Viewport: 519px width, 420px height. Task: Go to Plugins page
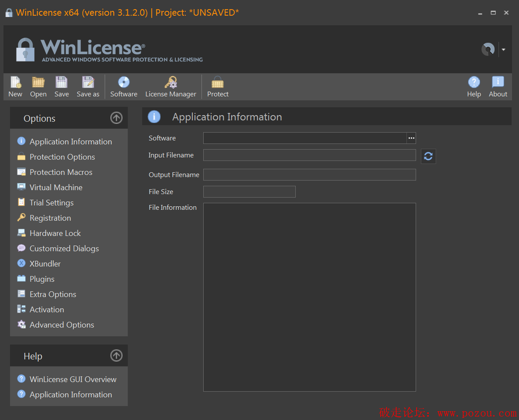(x=42, y=279)
